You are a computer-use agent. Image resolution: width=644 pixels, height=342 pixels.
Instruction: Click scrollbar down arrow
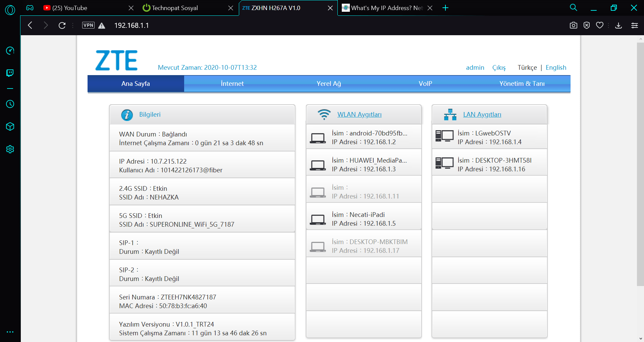tap(641, 339)
